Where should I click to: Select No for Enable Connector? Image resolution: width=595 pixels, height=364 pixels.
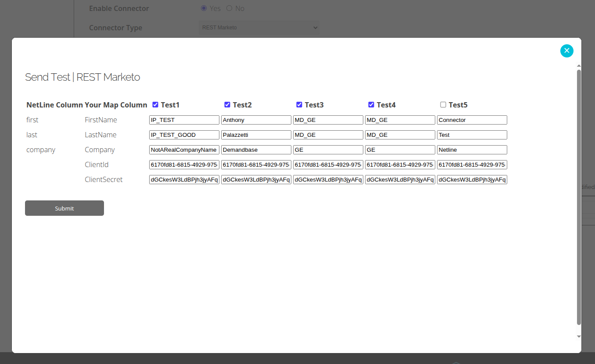[x=229, y=8]
